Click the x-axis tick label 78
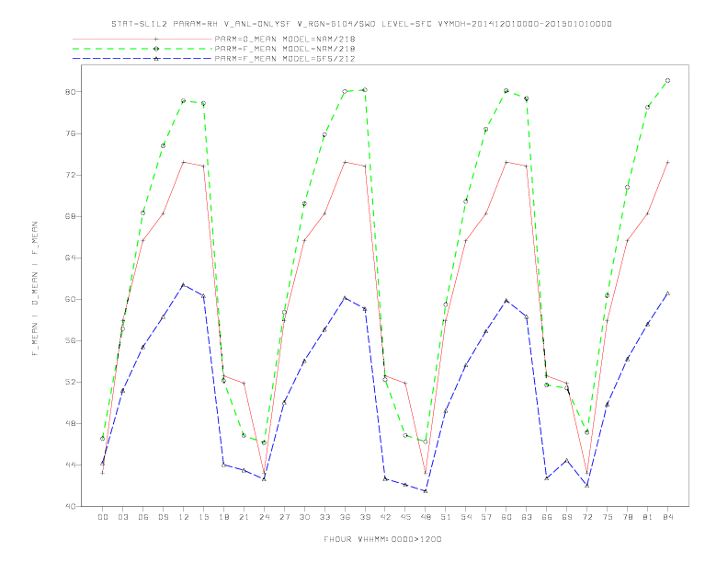 627,517
